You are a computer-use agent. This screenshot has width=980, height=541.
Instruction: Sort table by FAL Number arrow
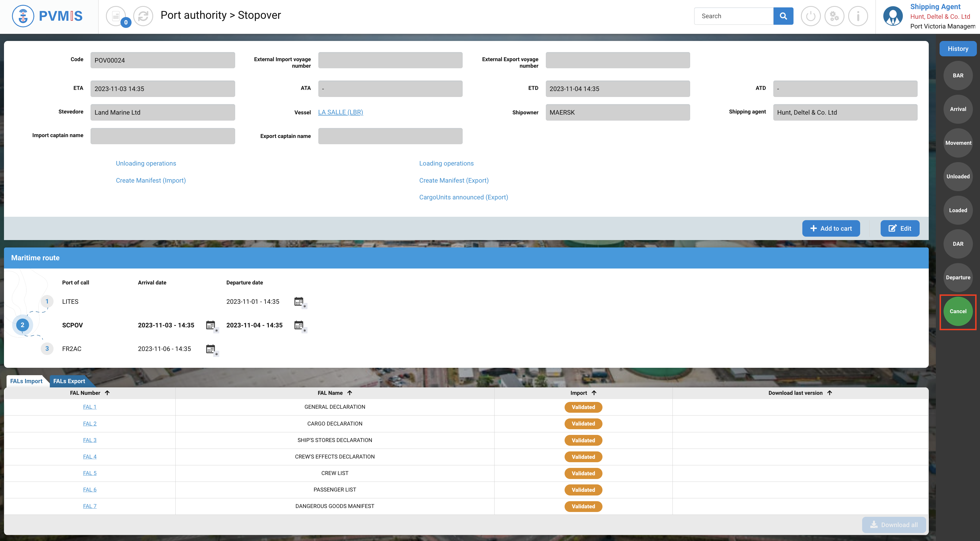[x=107, y=393]
